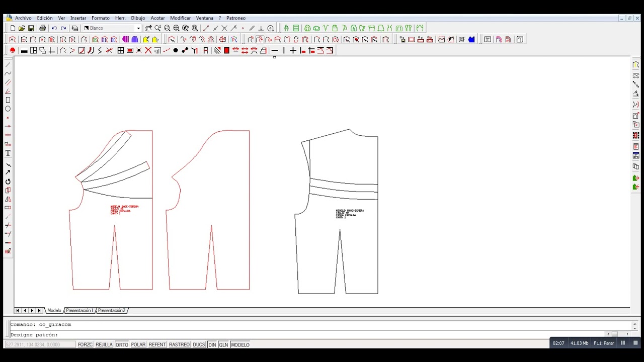Click the solid red square icon in the third toolbar

[x=226, y=50]
